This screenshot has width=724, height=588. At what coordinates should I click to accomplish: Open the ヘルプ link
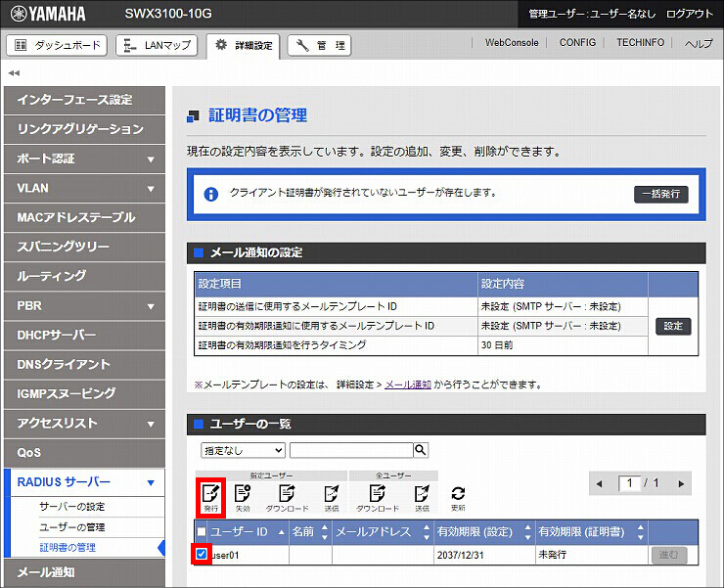tap(699, 43)
